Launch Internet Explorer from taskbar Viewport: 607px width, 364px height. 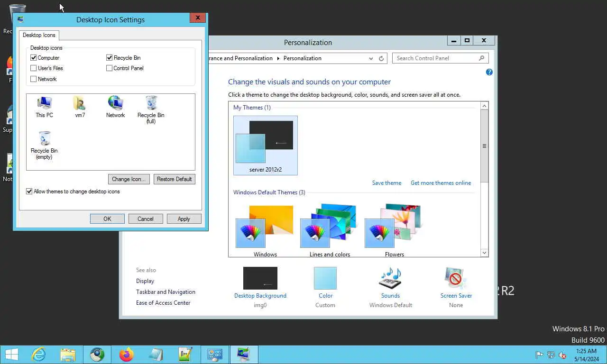pos(38,355)
